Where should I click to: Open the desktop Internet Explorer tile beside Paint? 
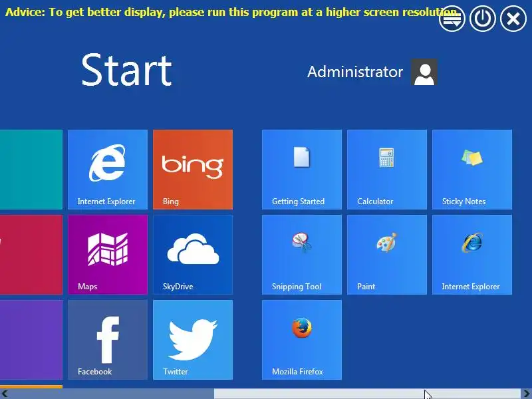472,255
